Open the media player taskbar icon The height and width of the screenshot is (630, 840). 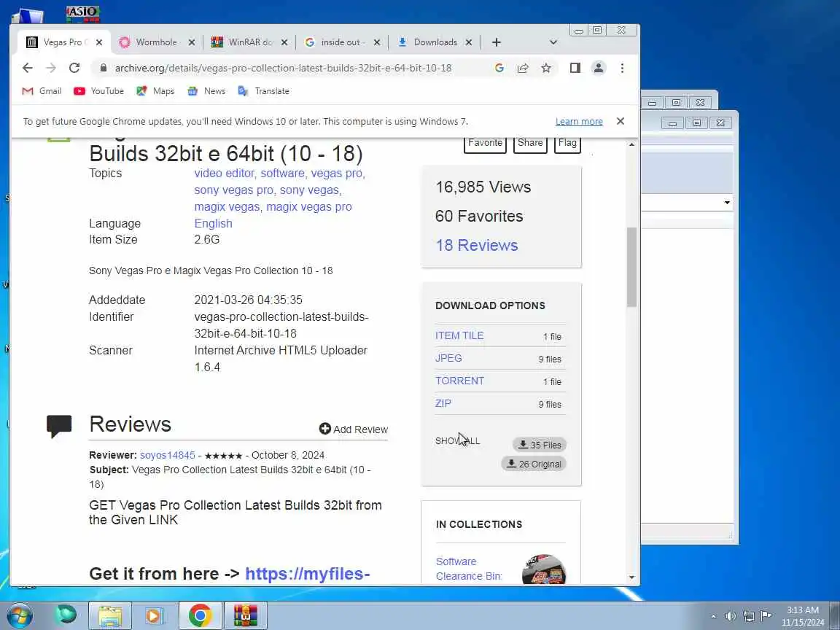coord(153,615)
